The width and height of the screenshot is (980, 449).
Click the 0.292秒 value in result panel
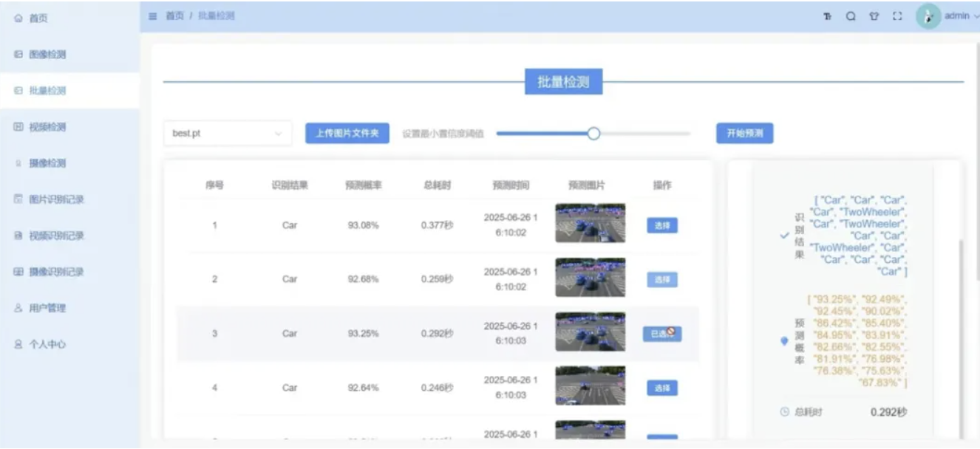pyautogui.click(x=888, y=412)
